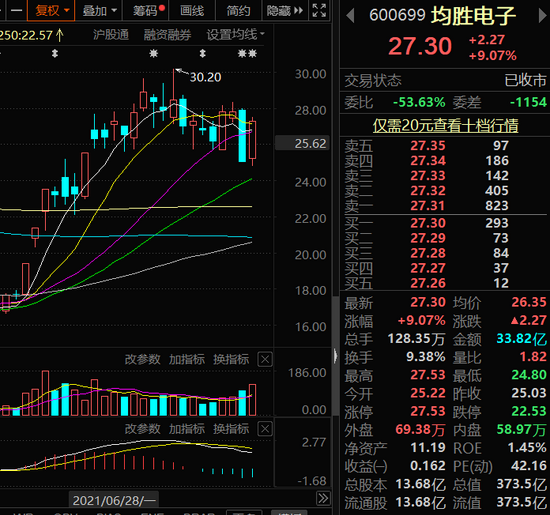Image resolution: width=550 pixels, height=515 pixels.
Task: Click the 量比 1.82 value
Action: click(x=533, y=357)
